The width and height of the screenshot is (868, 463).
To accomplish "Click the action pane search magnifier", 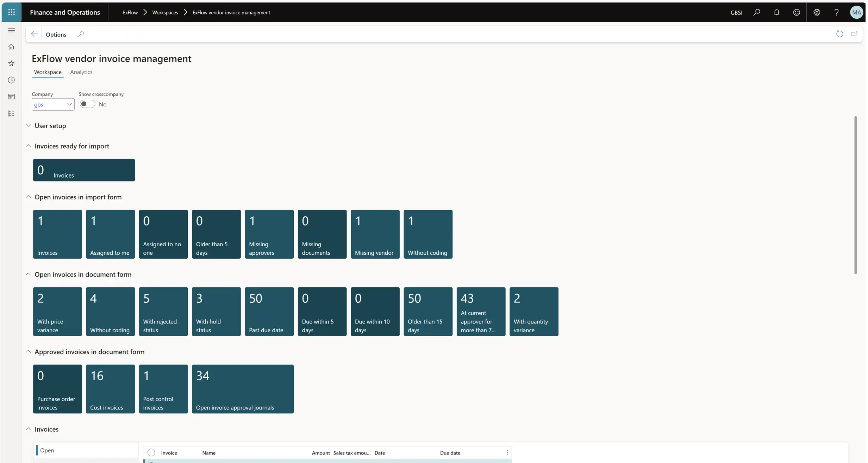I will (x=81, y=34).
